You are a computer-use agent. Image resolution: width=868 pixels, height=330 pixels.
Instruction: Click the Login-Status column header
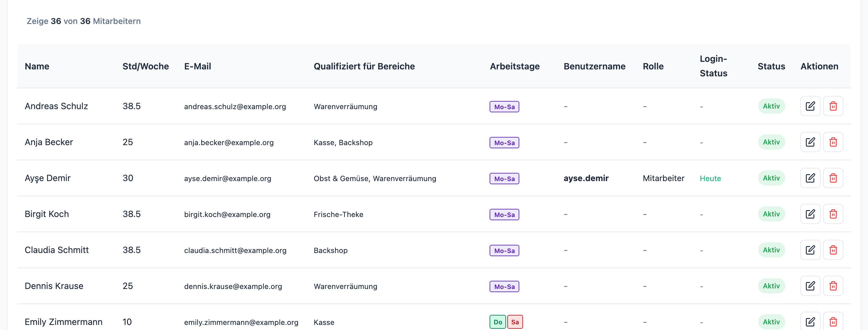coord(713,66)
